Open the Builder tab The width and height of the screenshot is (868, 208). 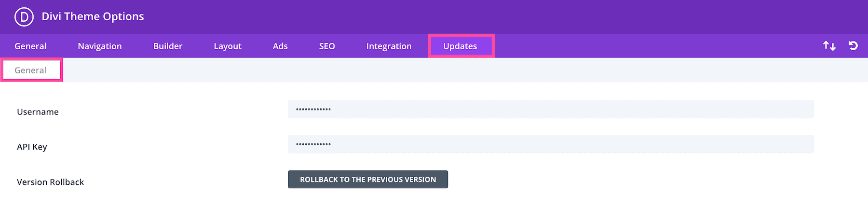[168, 46]
